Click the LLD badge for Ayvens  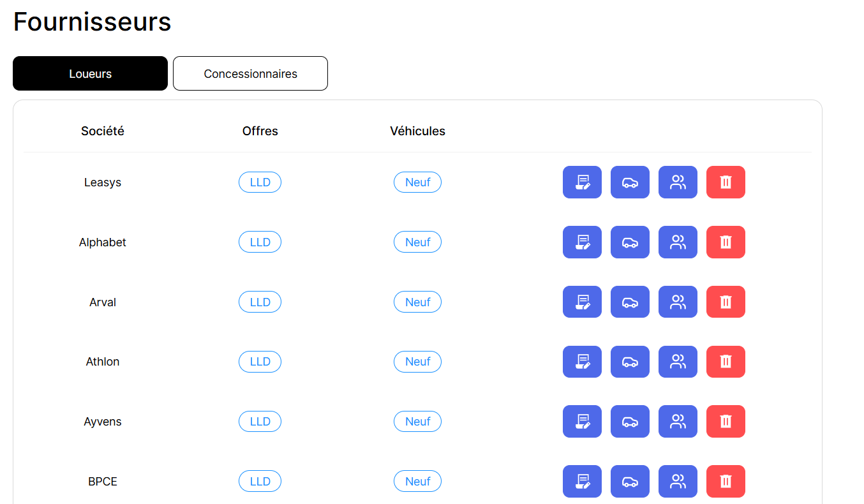(260, 422)
